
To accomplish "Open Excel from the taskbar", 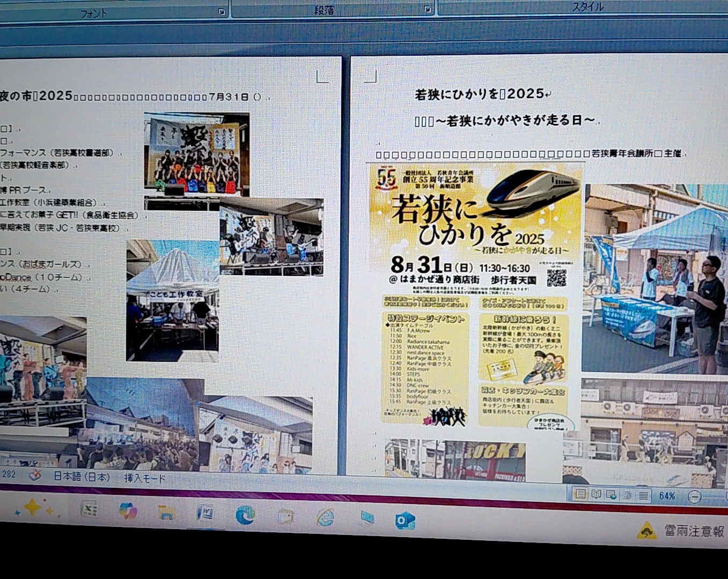I will 89,509.
